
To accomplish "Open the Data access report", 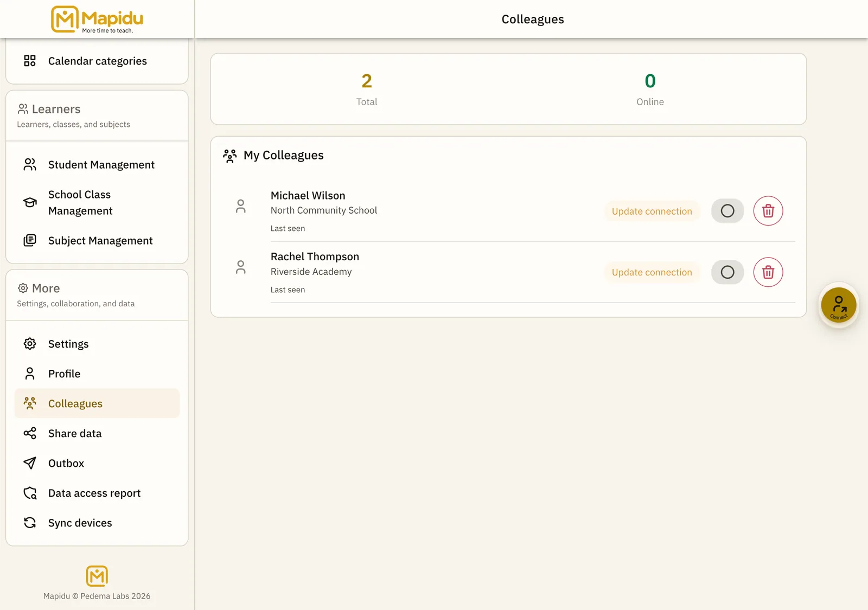I will 97,493.
